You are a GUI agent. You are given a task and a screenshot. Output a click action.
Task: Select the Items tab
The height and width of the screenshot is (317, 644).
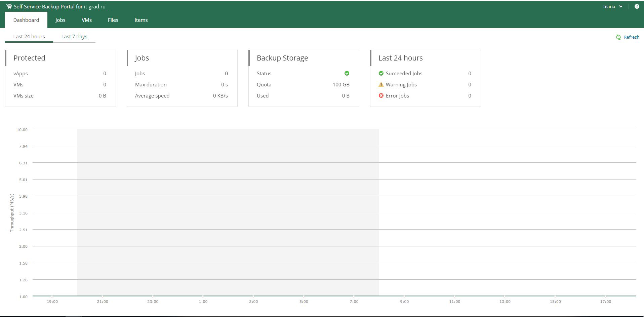tap(141, 20)
